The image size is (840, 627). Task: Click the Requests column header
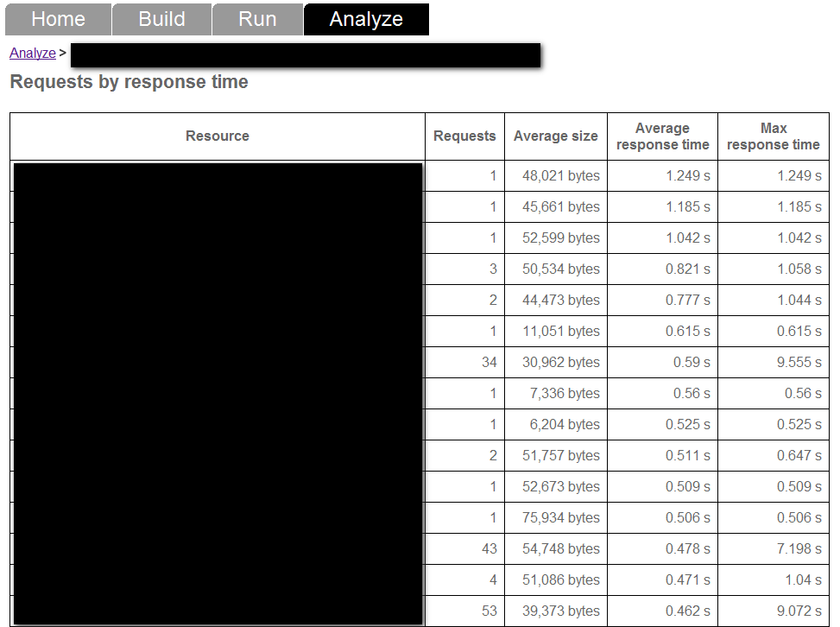464,136
